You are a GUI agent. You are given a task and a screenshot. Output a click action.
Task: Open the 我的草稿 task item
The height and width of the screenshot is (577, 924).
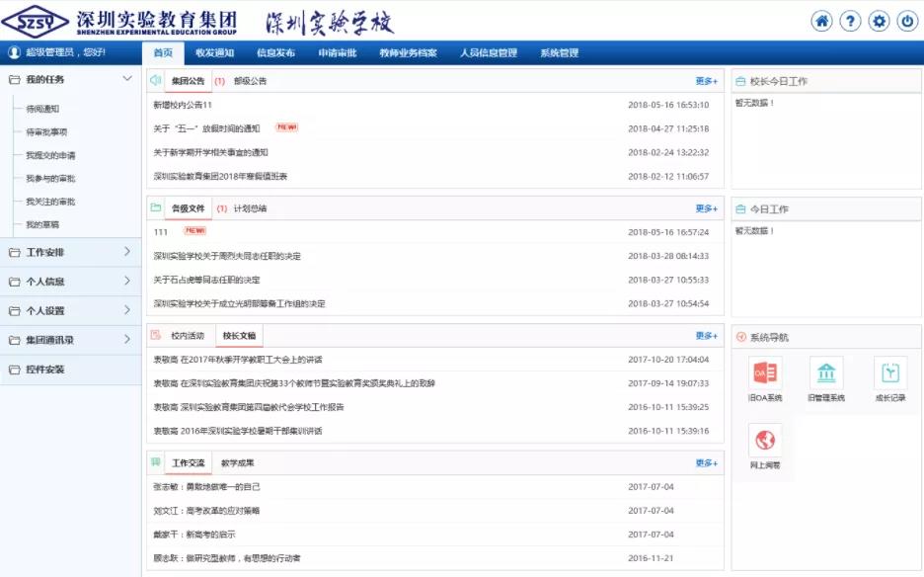click(x=42, y=225)
